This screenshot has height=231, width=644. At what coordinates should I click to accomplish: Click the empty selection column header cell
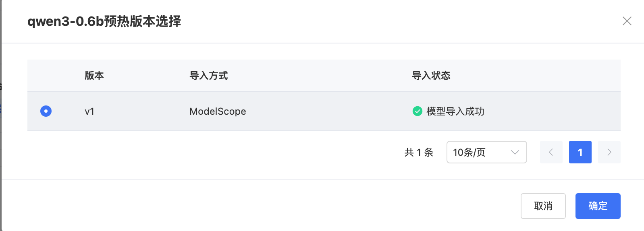pos(46,76)
